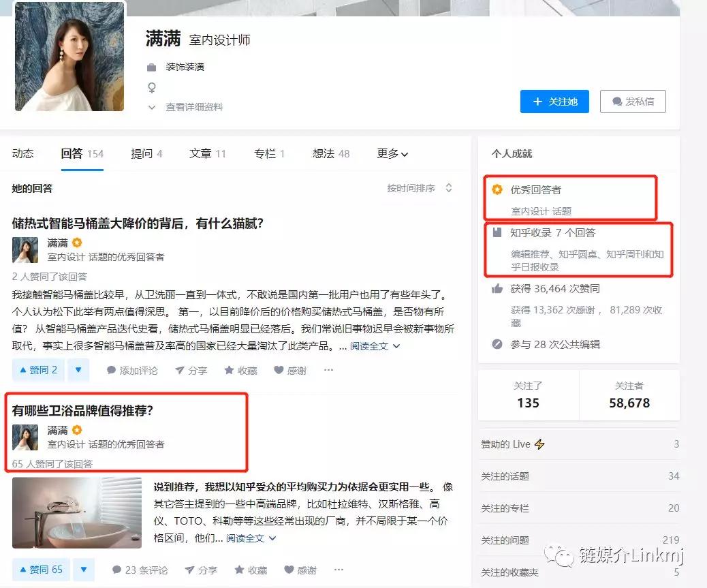The width and height of the screenshot is (707, 588).
Task: Switch to the 想法 tab
Action: click(331, 154)
